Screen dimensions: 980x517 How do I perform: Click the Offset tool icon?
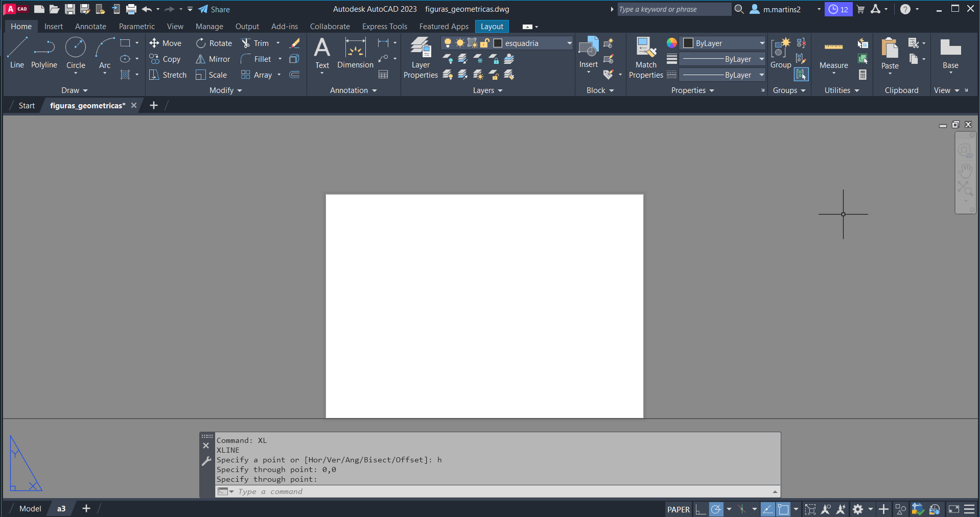point(294,75)
